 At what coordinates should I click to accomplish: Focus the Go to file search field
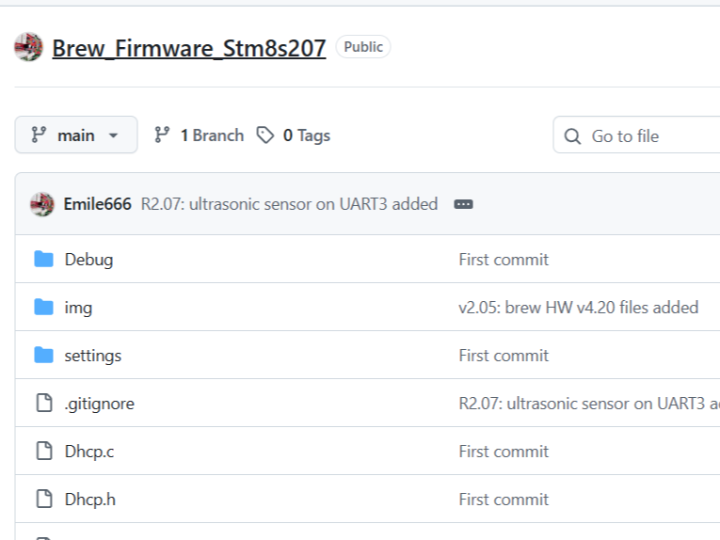coord(636,135)
